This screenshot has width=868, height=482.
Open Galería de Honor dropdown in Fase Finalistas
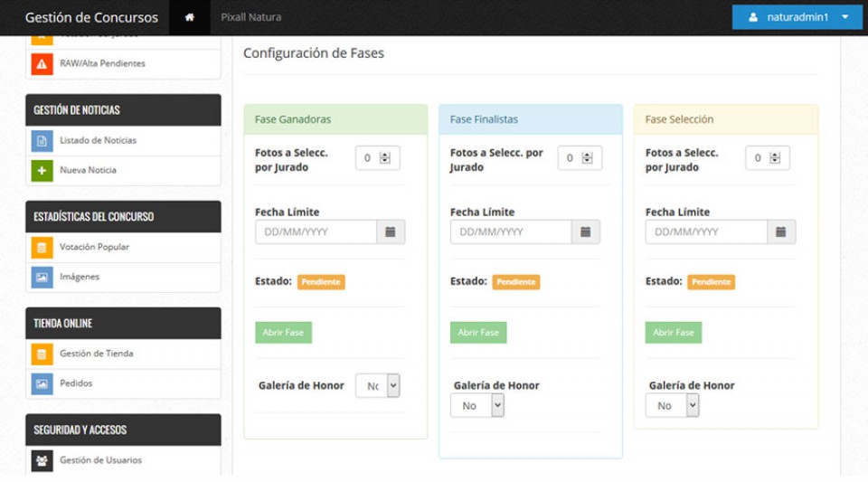coord(477,406)
